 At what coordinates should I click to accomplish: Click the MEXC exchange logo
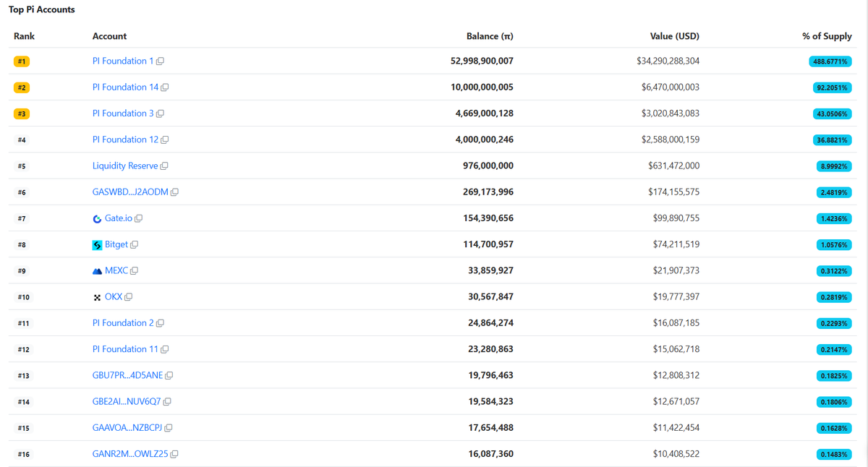(97, 271)
